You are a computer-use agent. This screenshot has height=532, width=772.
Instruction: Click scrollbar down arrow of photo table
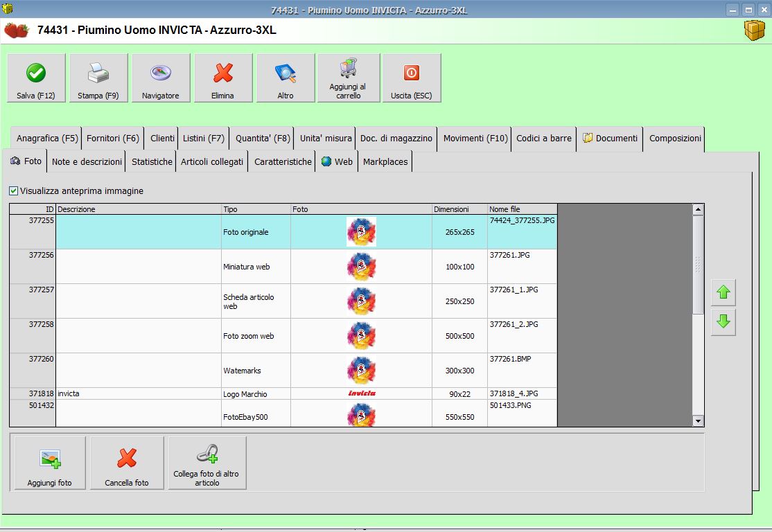(698, 420)
